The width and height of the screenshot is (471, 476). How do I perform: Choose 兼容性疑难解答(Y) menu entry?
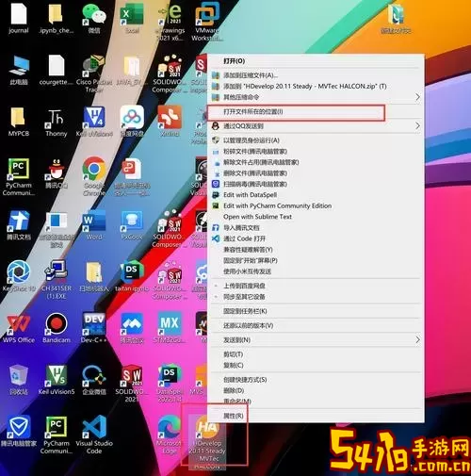coord(248,250)
